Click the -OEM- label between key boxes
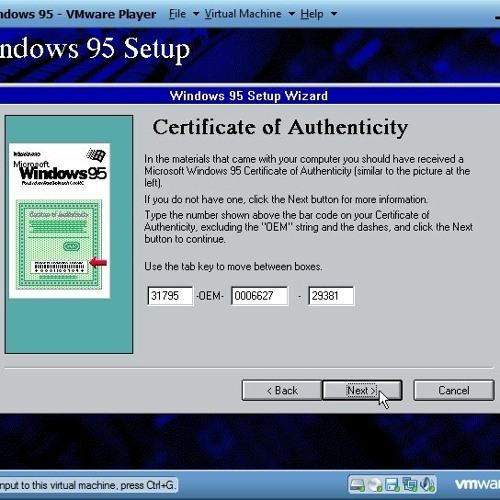500x500 pixels. tap(210, 296)
